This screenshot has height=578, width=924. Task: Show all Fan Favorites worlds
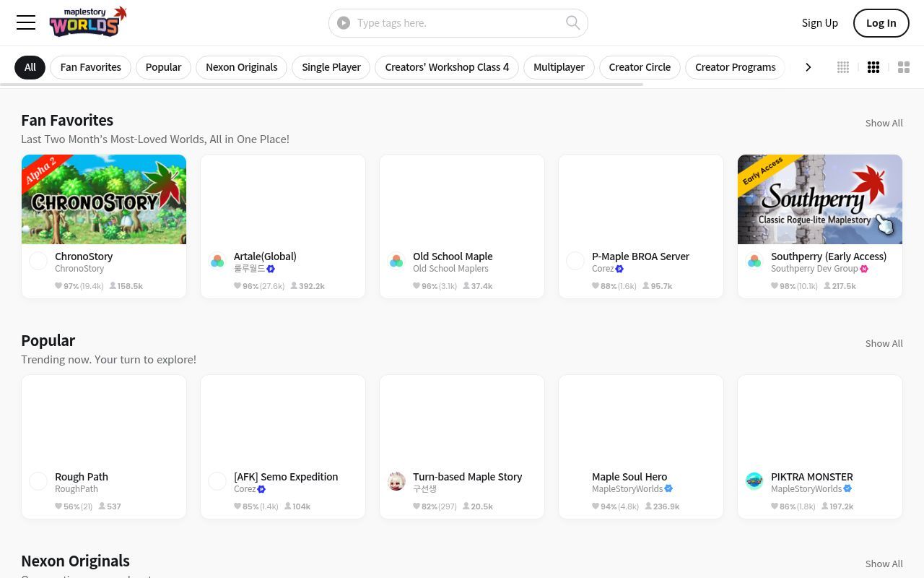tap(884, 123)
